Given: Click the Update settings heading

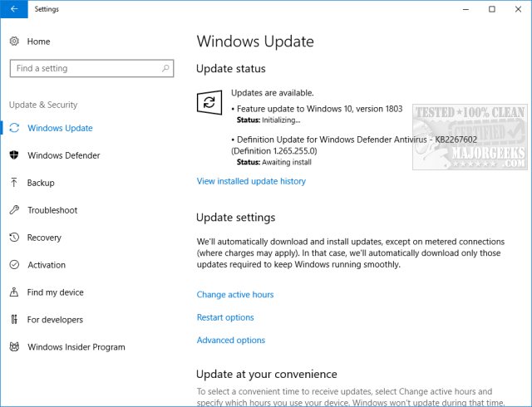Looking at the screenshot, I should [235, 218].
